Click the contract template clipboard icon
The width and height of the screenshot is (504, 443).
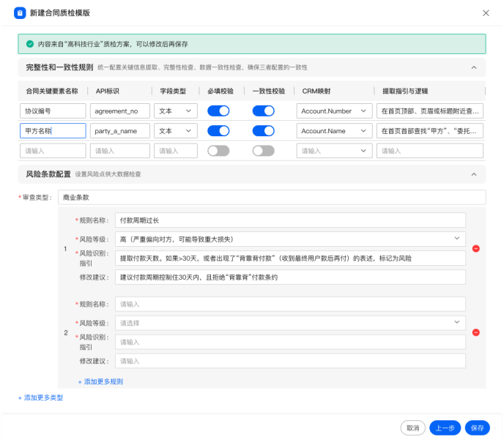tap(21, 13)
